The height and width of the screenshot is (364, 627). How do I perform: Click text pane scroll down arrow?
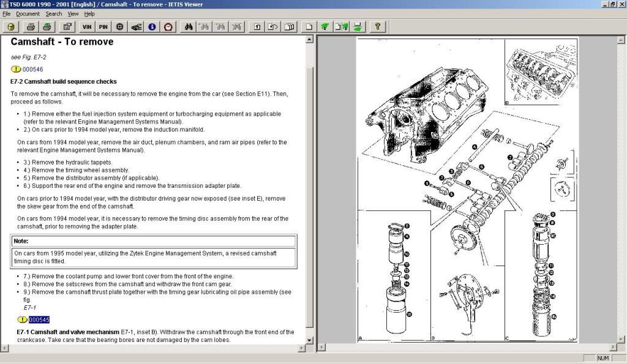click(309, 340)
